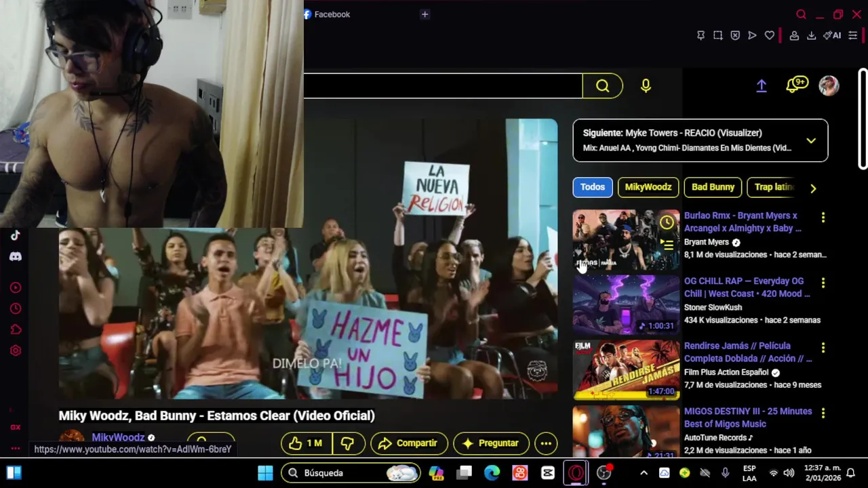Image resolution: width=868 pixels, height=488 pixels.
Task: Click the pin icon in browser toolbar
Action: click(x=701, y=35)
